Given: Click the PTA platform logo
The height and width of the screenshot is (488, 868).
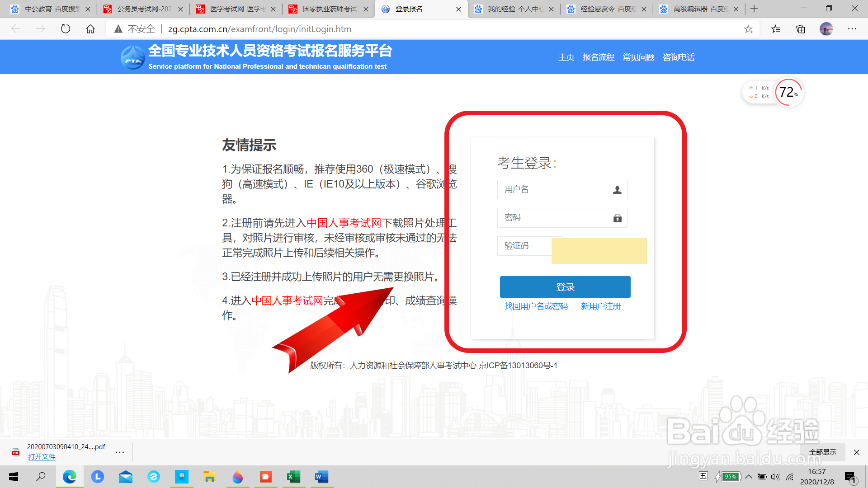Looking at the screenshot, I should [x=132, y=57].
